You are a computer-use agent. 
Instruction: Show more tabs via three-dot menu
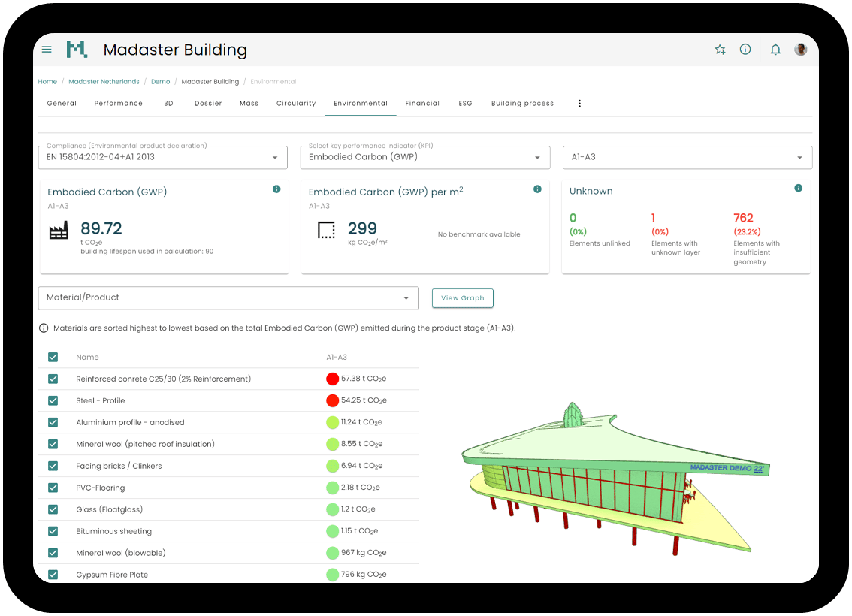(580, 103)
